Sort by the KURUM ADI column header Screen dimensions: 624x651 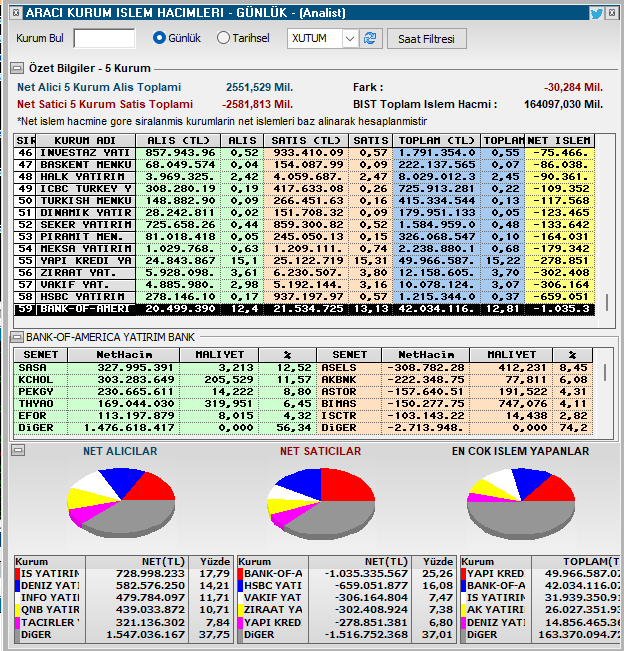(x=91, y=140)
